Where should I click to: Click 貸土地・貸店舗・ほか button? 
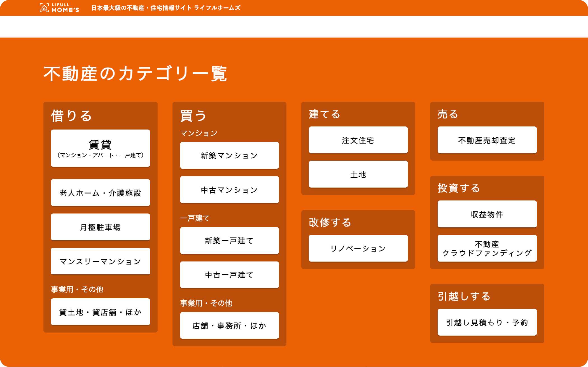pos(100,312)
